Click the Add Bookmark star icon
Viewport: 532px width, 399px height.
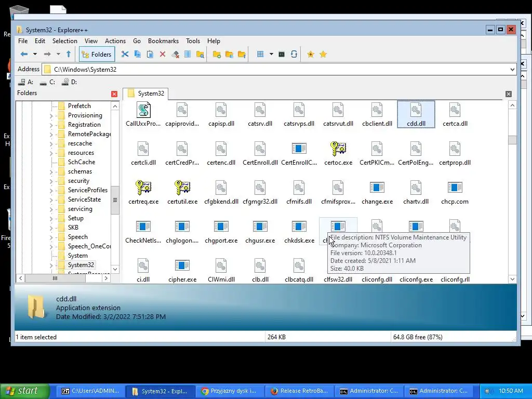pos(311,54)
